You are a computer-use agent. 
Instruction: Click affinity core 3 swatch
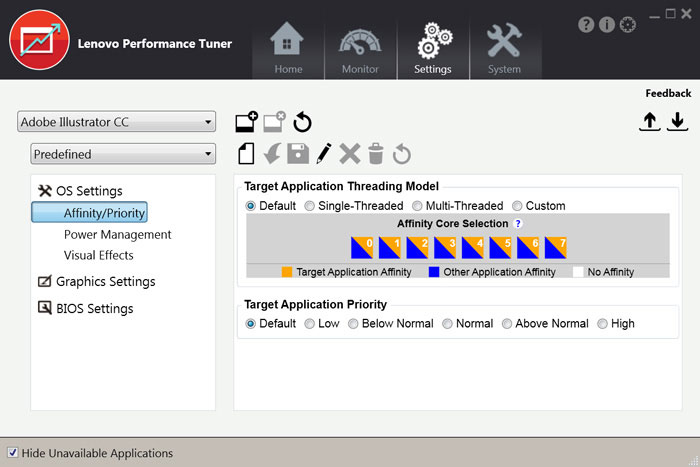tap(446, 246)
